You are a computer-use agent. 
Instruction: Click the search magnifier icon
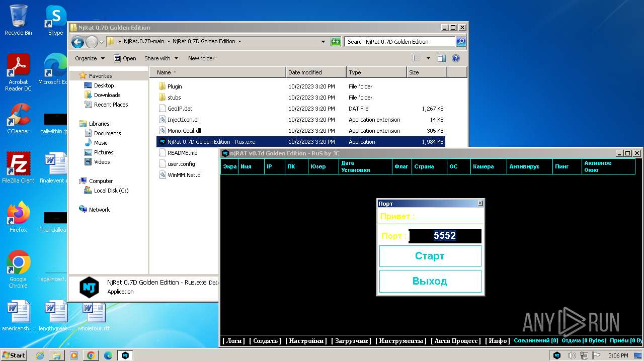pyautogui.click(x=461, y=42)
